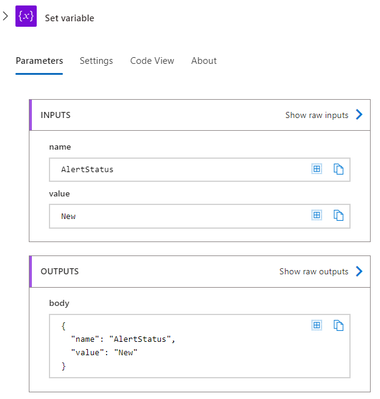Copy the New value field content
The image size is (380, 399).
click(338, 215)
